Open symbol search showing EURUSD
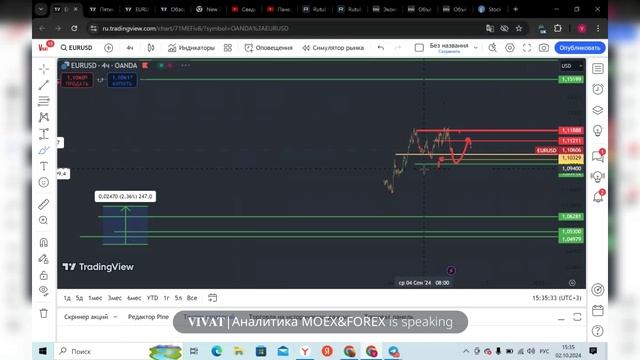 [76, 48]
